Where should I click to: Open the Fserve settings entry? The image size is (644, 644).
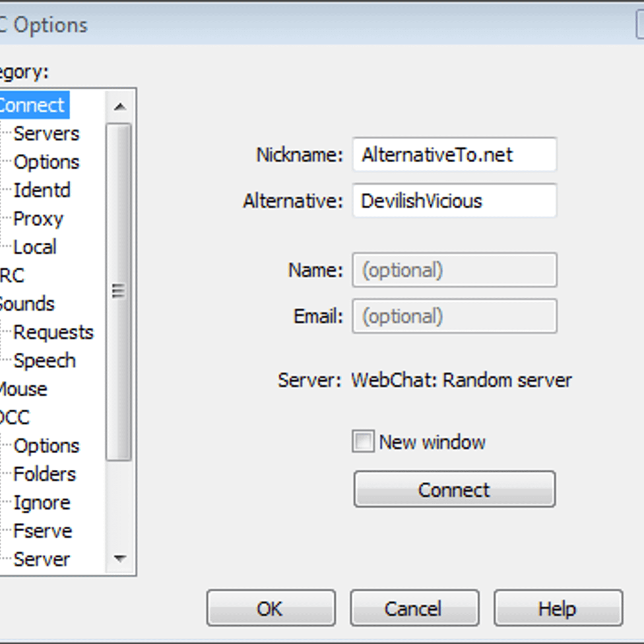(43, 531)
